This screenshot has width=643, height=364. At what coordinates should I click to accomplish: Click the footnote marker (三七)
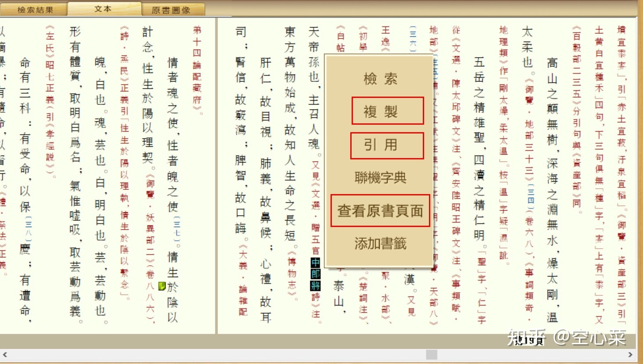tap(177, 229)
